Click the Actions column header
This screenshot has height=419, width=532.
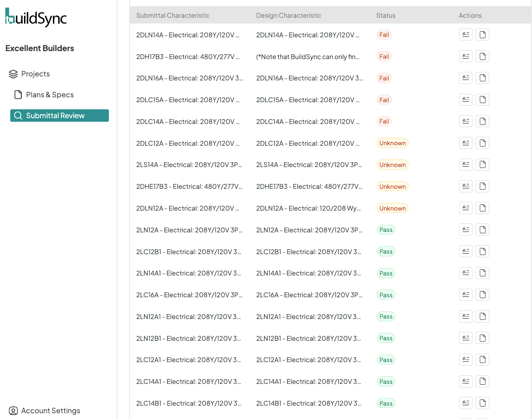pyautogui.click(x=470, y=15)
